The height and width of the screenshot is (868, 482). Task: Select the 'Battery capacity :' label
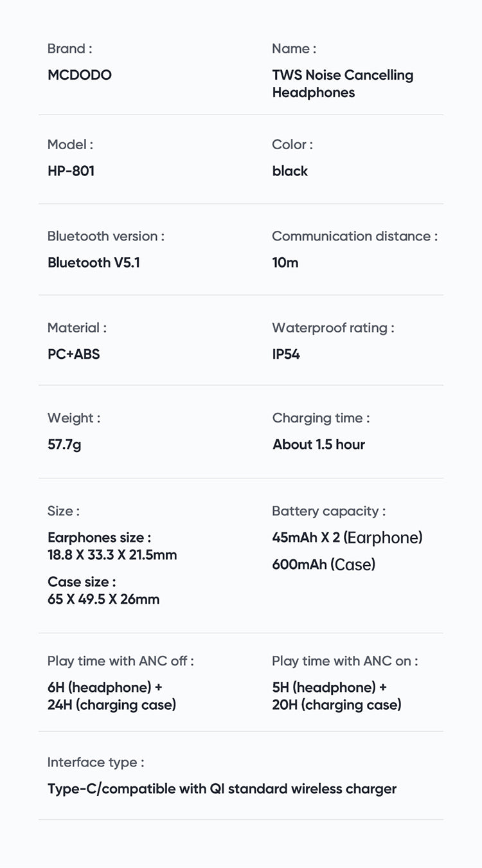(x=328, y=511)
